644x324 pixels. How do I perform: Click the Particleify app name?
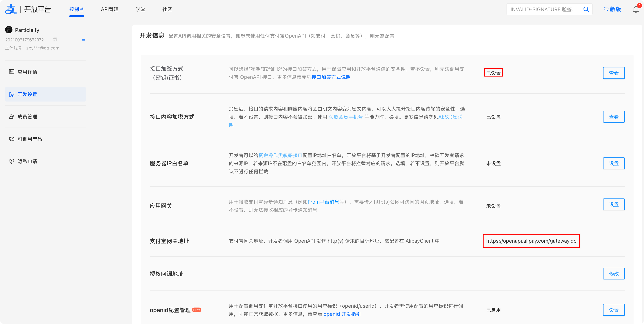(27, 30)
